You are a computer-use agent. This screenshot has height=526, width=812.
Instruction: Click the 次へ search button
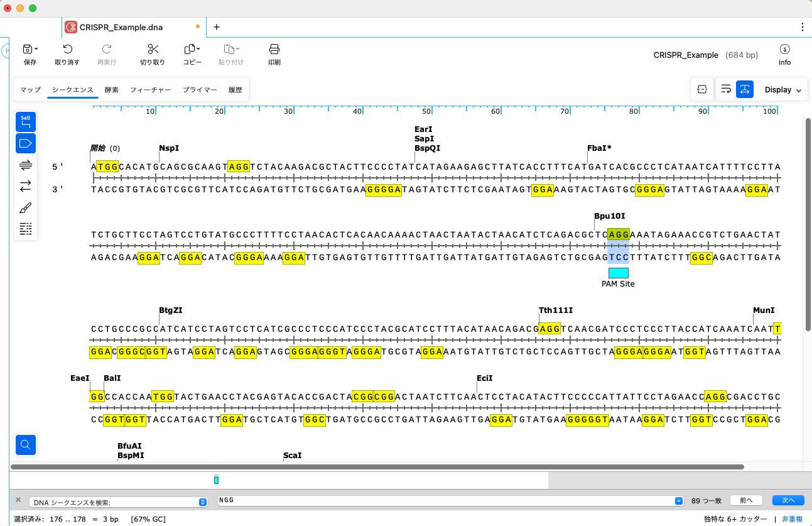(788, 500)
